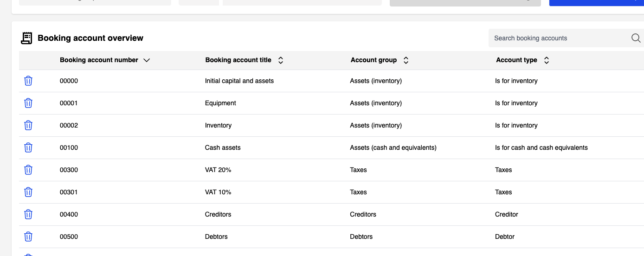Click trash icon beside VAT 20%

[28, 170]
